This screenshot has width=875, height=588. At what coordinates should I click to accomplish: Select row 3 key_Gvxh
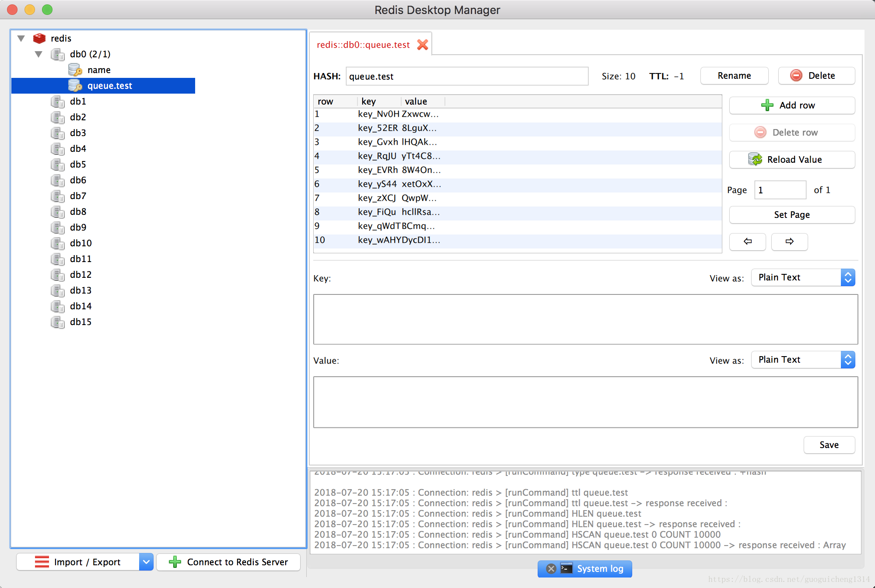click(518, 142)
